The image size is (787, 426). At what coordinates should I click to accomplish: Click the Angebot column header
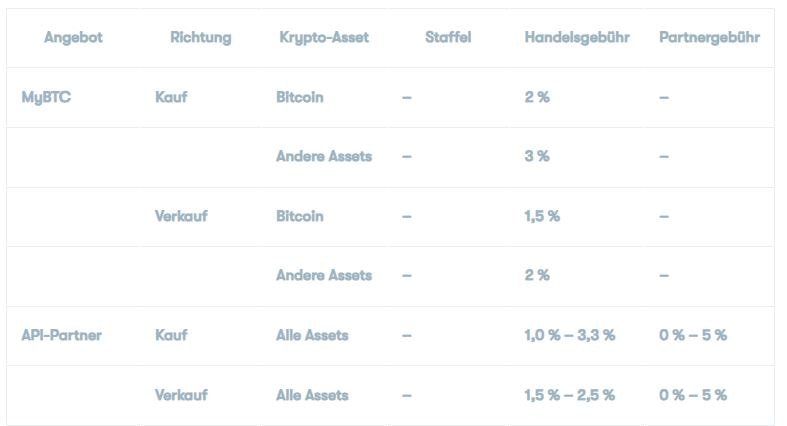pyautogui.click(x=73, y=38)
